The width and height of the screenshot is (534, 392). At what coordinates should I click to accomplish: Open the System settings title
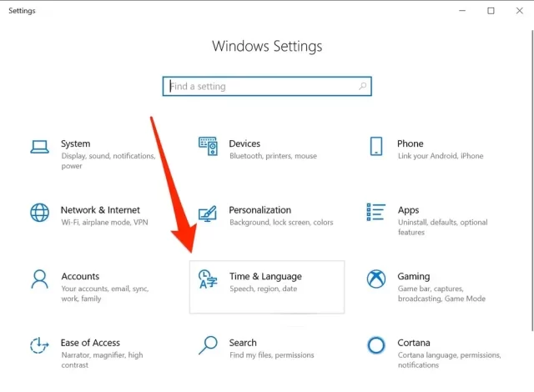click(x=76, y=143)
